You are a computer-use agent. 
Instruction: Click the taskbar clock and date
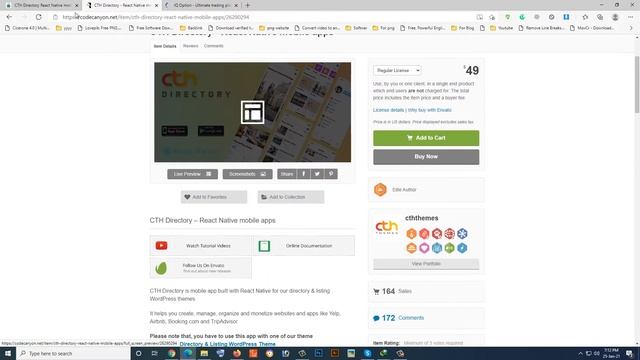point(611,353)
